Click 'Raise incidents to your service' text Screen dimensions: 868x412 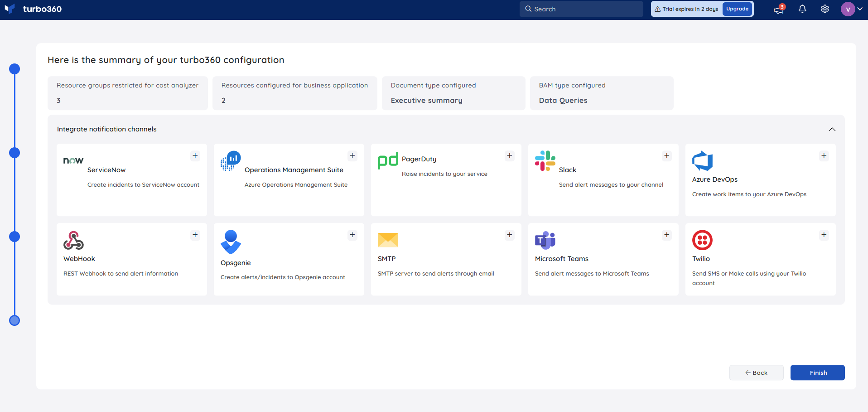(x=444, y=174)
